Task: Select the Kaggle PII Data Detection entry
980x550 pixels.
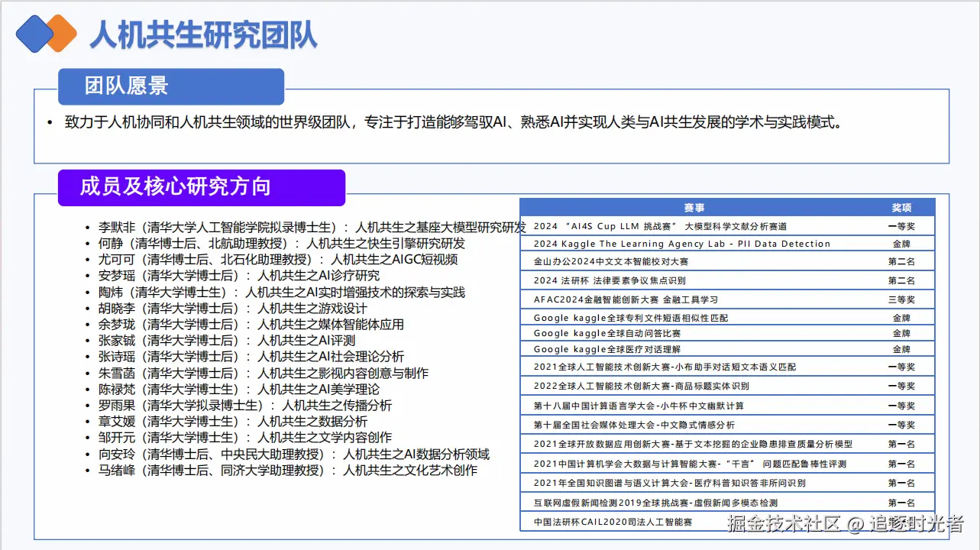Action: [x=682, y=244]
